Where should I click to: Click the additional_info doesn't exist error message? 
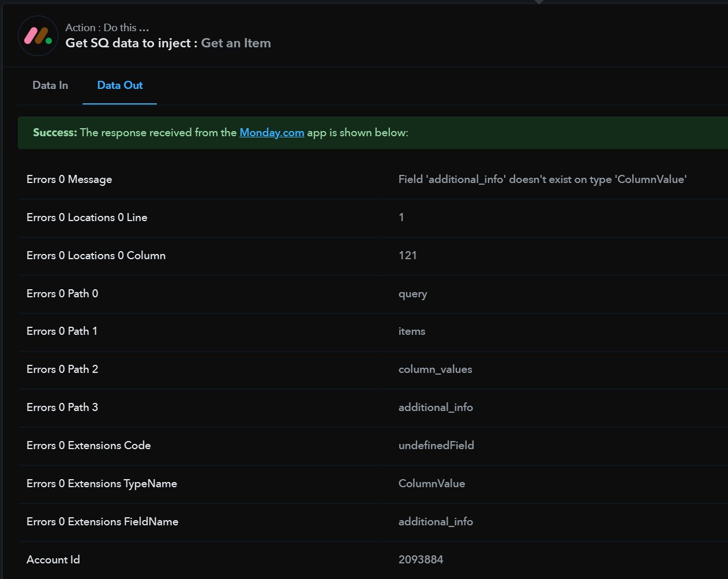coord(542,180)
